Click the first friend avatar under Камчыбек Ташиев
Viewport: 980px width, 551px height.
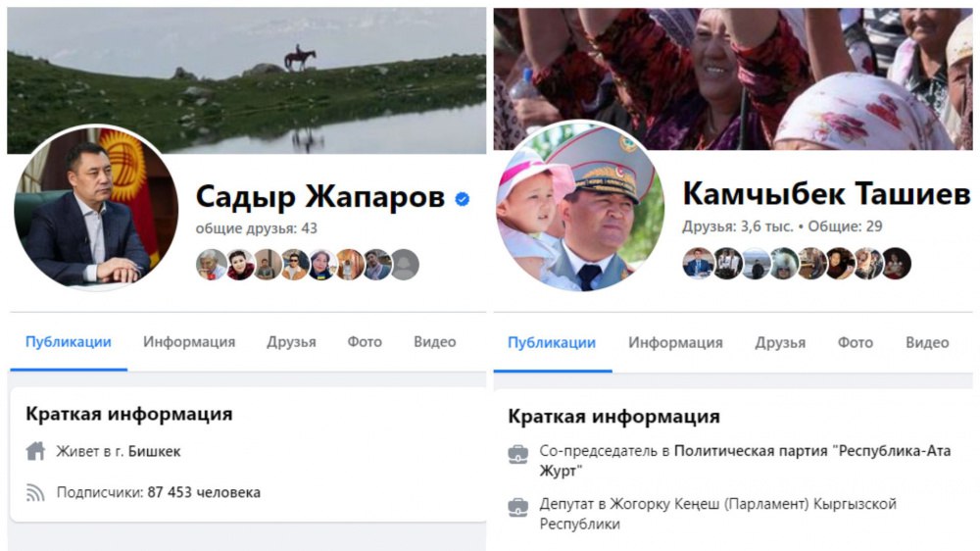click(698, 263)
